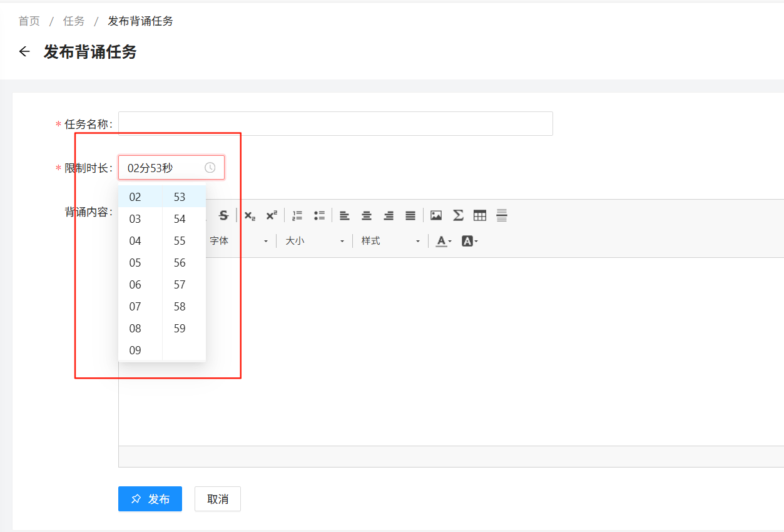
Task: Click the 任务名称 input field
Action: click(335, 124)
